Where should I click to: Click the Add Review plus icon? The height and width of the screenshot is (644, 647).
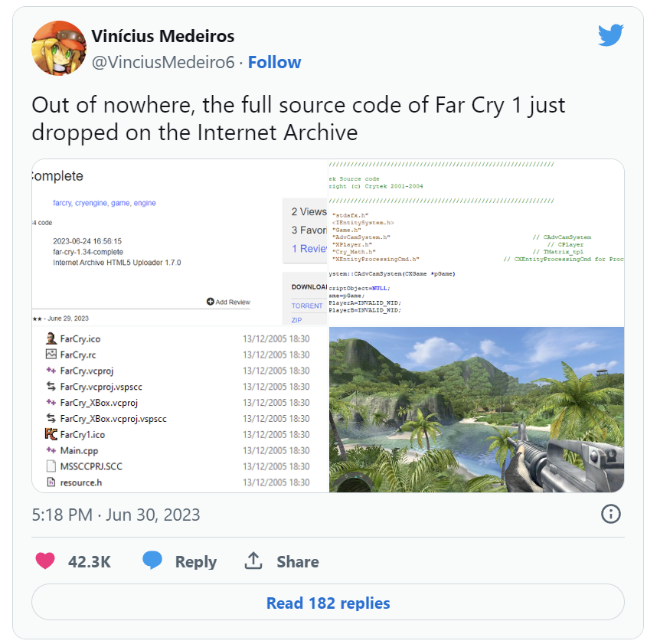[210, 302]
